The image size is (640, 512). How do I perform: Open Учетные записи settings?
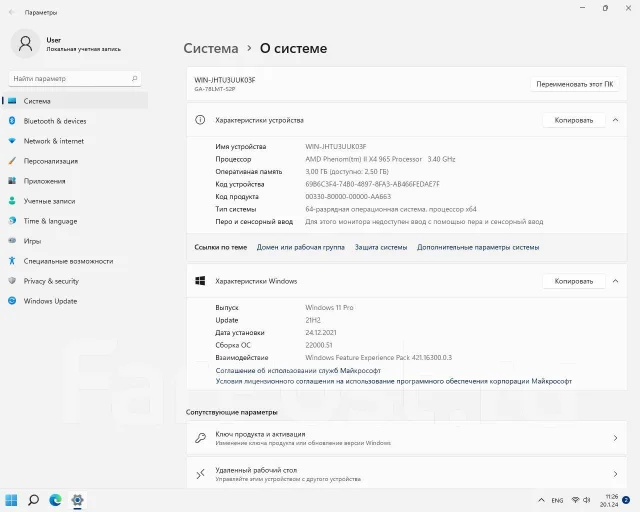75,201
